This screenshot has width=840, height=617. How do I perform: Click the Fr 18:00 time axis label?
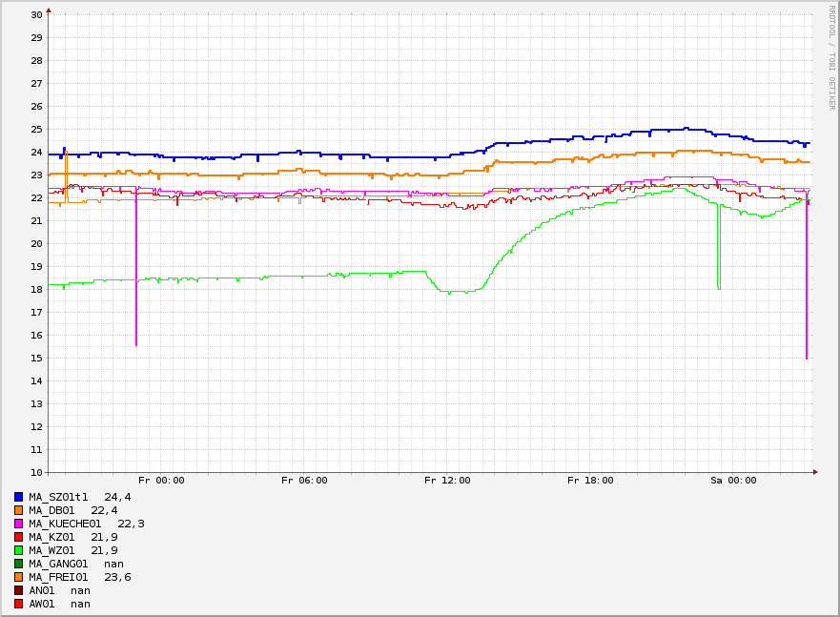point(590,481)
